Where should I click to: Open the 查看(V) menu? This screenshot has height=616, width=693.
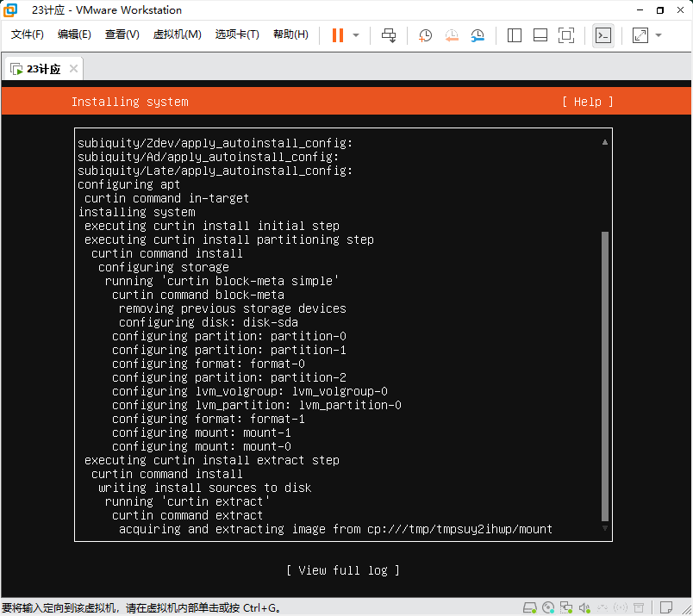coord(122,34)
